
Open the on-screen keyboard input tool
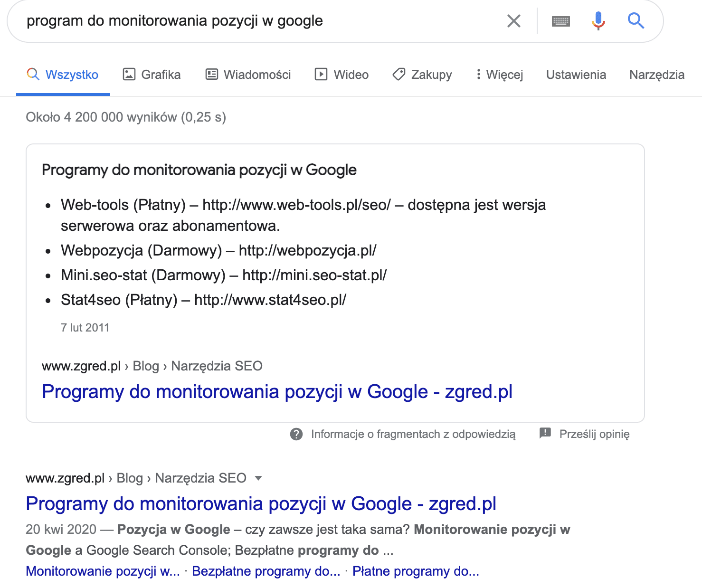click(x=560, y=21)
